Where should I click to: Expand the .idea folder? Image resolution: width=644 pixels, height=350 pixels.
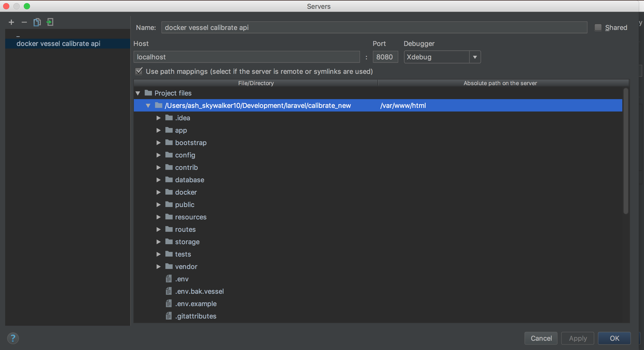tap(158, 118)
